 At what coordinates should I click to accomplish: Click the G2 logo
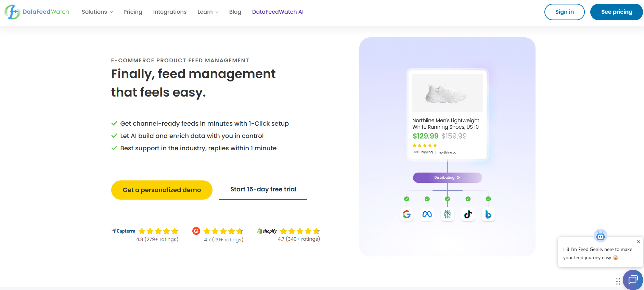[x=196, y=231]
